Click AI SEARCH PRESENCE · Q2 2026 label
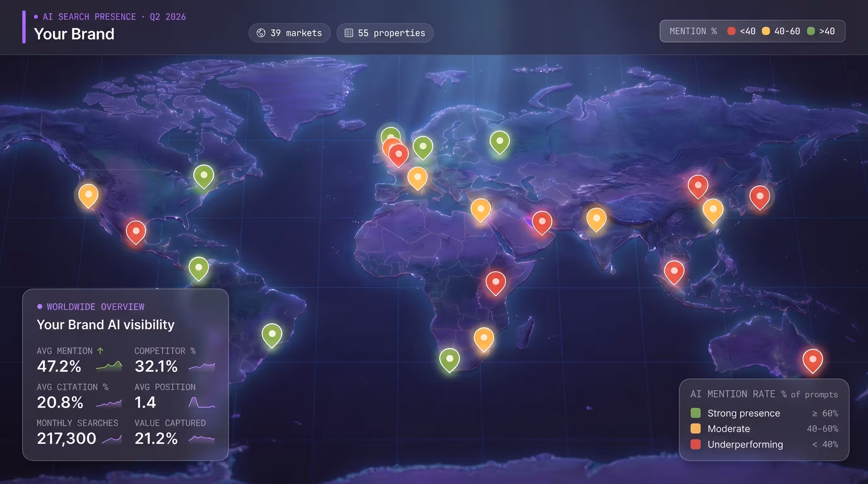 (x=114, y=16)
